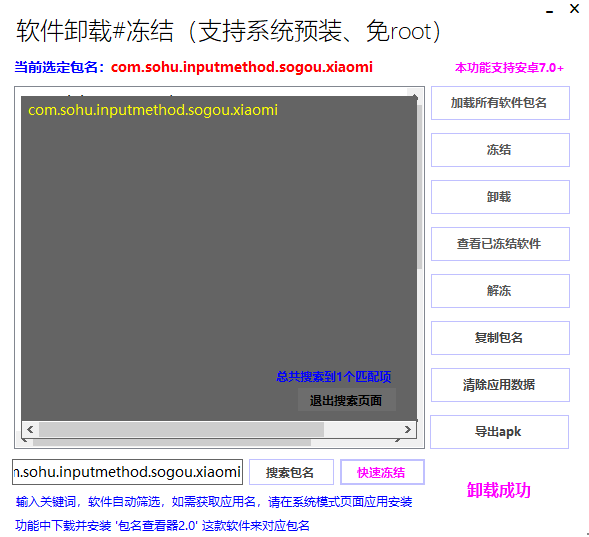Close the window with X
Image resolution: width=589 pixels, height=537 pixels.
coord(574,9)
